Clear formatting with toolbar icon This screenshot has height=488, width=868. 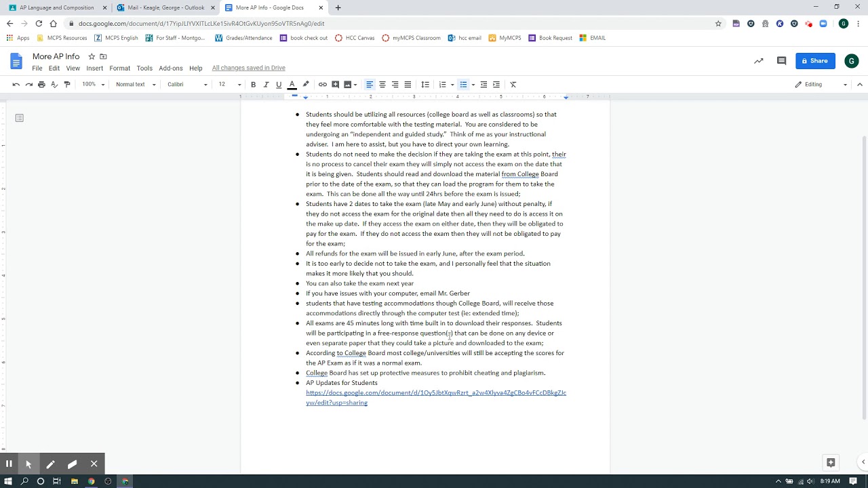point(513,84)
